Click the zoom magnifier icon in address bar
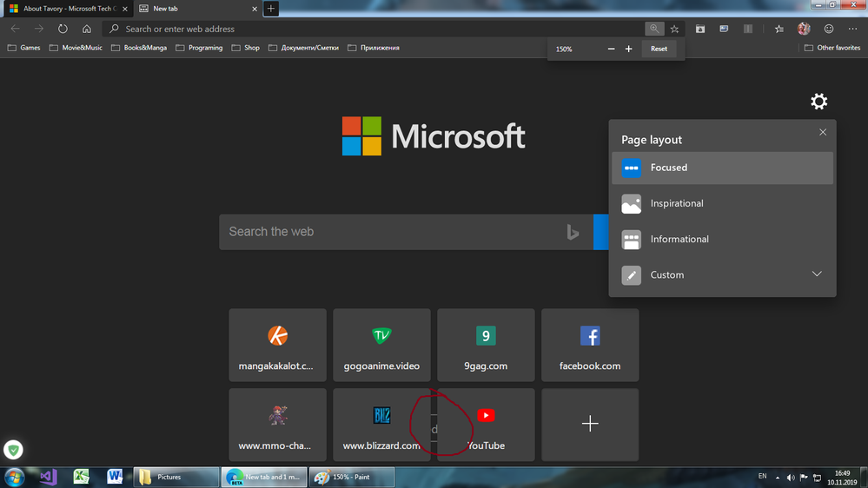The width and height of the screenshot is (868, 488). (x=653, y=29)
